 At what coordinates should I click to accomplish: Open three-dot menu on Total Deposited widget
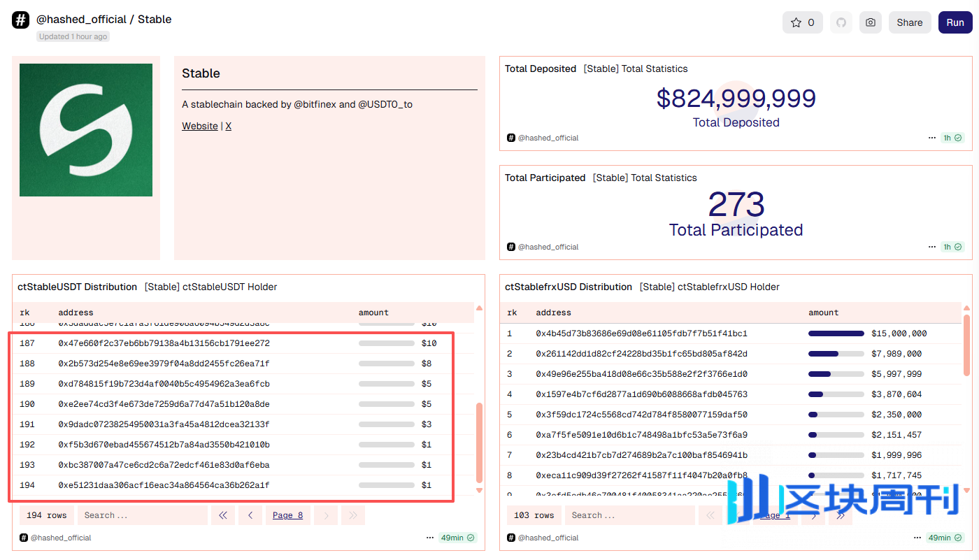pos(931,138)
